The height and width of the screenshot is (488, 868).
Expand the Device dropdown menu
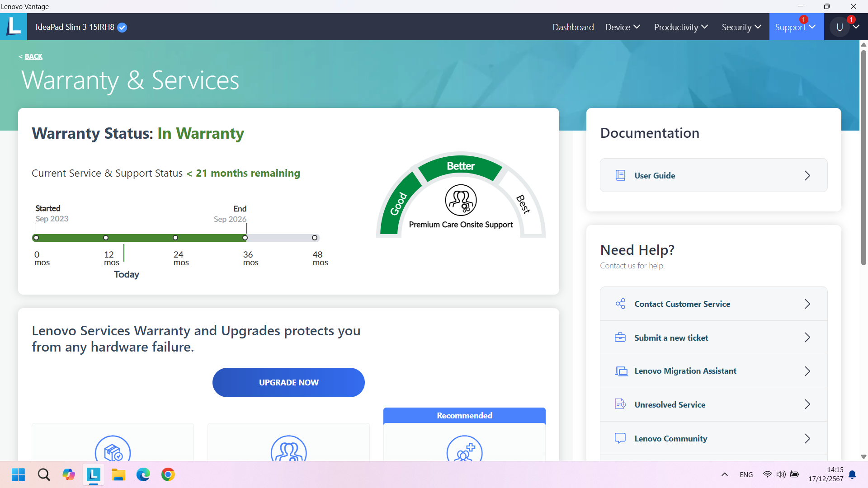[x=623, y=27]
